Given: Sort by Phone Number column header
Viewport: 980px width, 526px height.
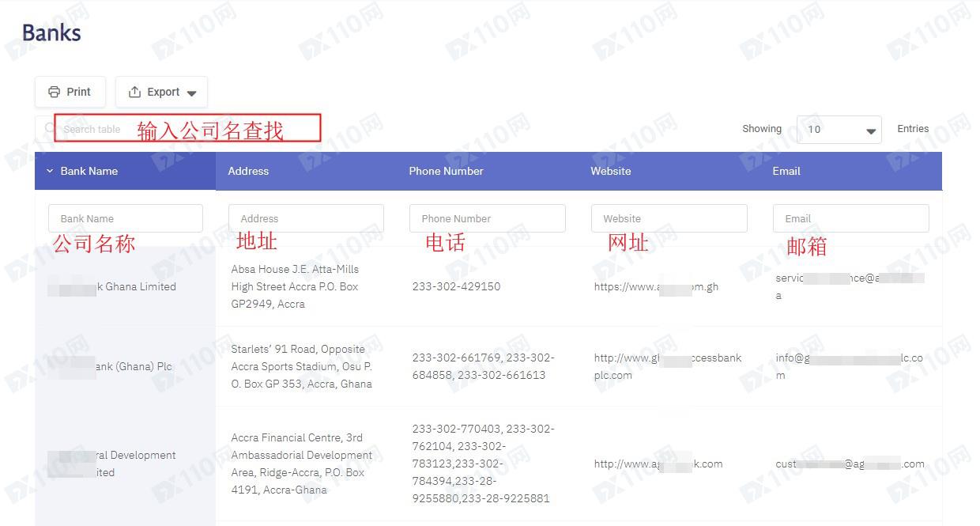Looking at the screenshot, I should [446, 171].
